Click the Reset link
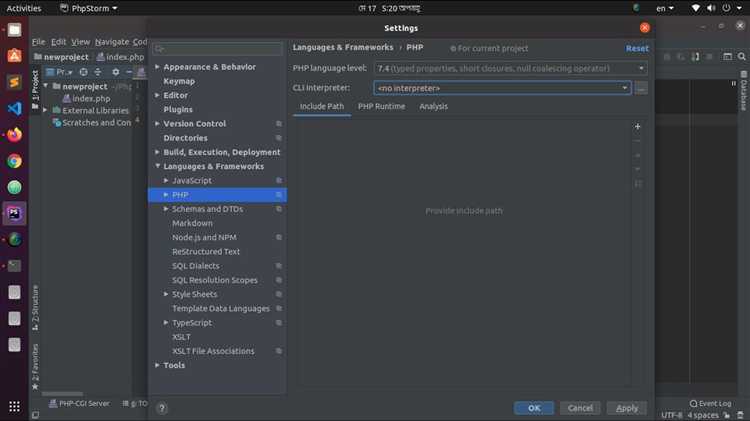The image size is (750, 421). point(637,48)
